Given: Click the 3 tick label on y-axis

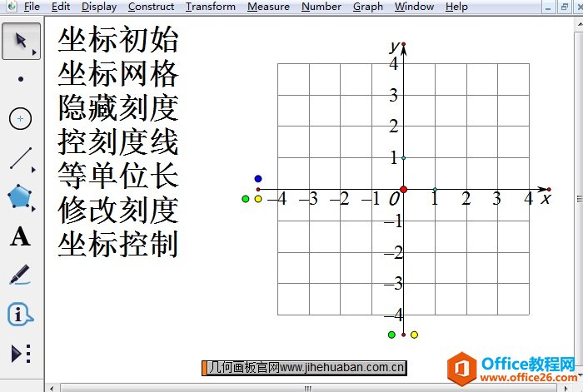Looking at the screenshot, I should click(394, 95).
